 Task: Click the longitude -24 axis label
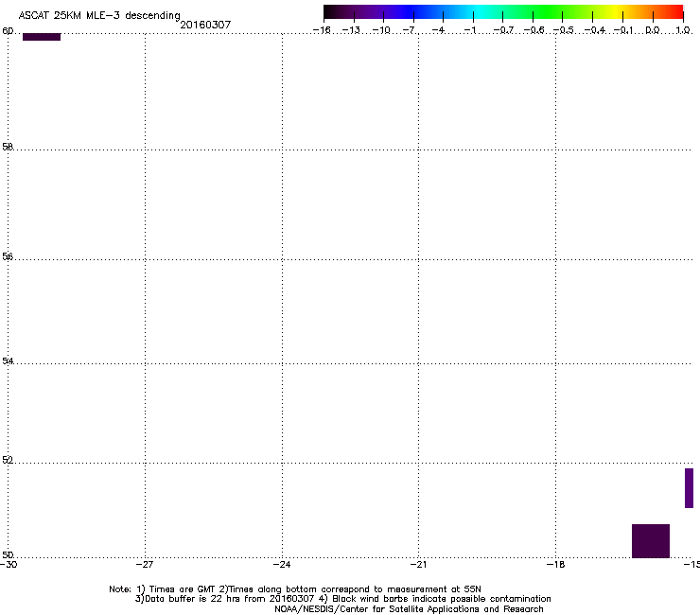[x=282, y=565]
